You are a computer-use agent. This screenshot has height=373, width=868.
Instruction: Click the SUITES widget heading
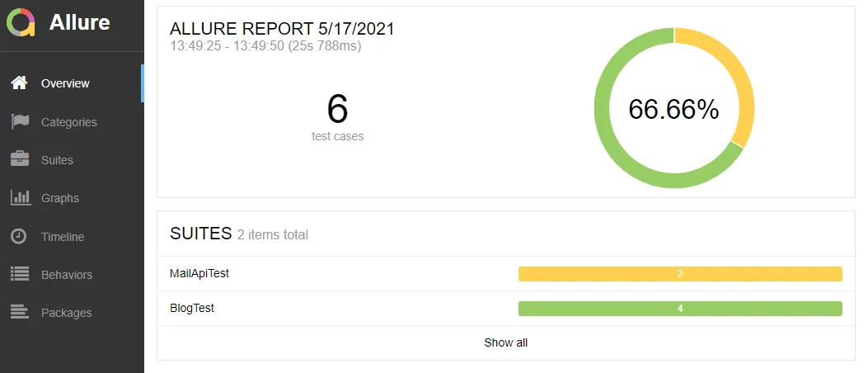coord(201,234)
